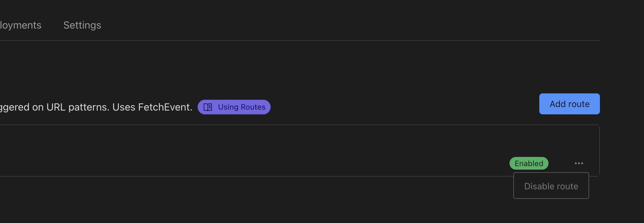
Task: Open the Using Routes documentation link
Action: [241, 107]
